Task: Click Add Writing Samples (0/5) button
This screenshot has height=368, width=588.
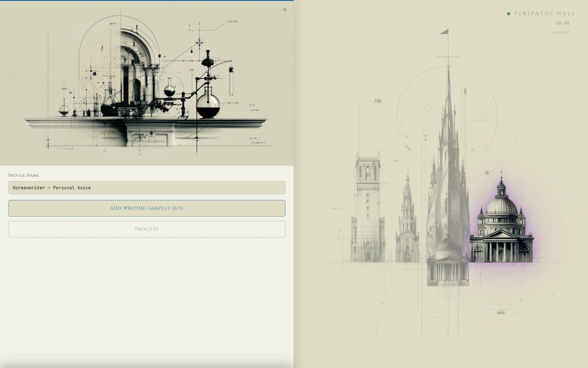Action: (147, 208)
